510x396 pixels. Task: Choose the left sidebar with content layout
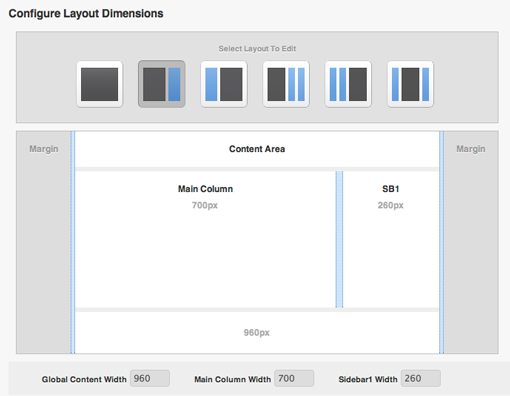tap(224, 84)
